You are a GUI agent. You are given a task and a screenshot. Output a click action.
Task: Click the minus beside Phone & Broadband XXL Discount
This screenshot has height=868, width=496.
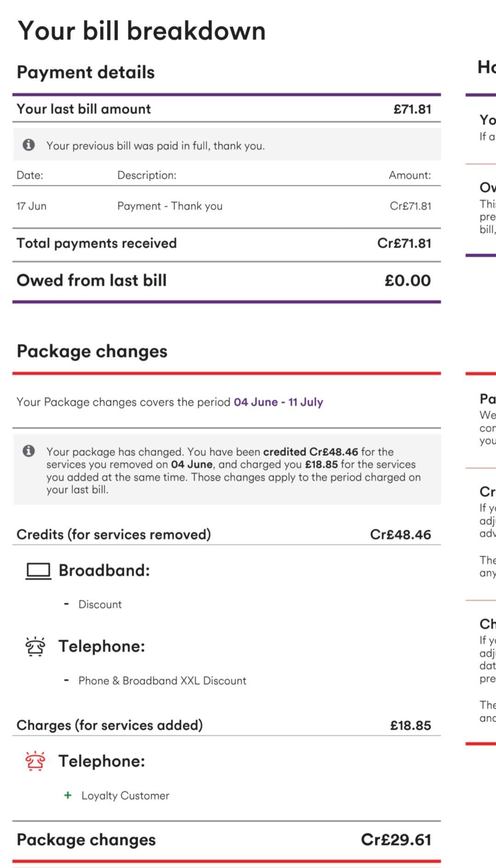(x=67, y=680)
